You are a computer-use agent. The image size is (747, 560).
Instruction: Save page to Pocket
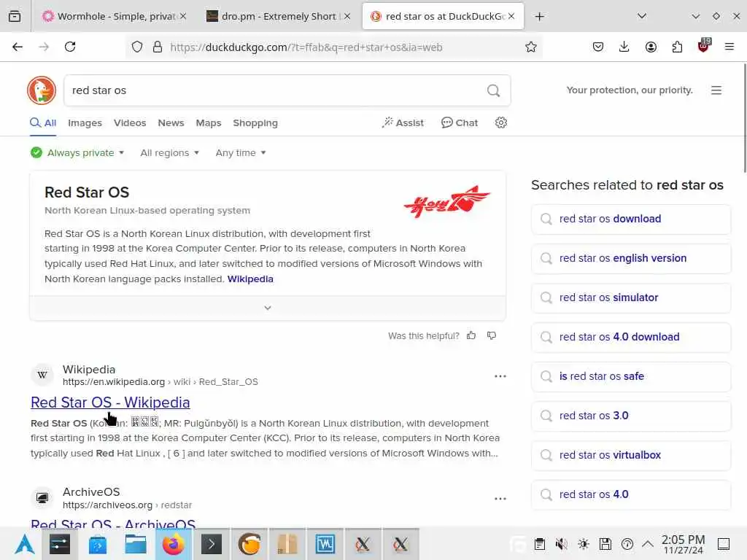pos(598,47)
